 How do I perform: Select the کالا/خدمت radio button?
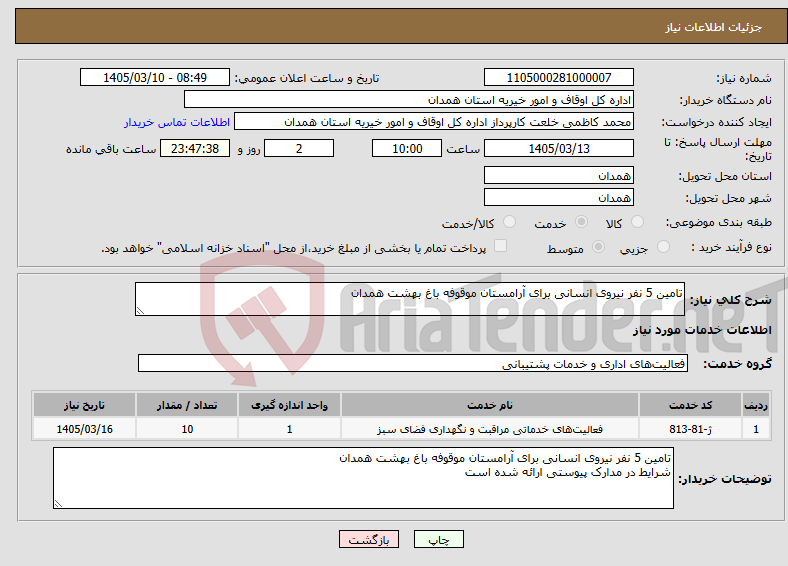tap(510, 222)
